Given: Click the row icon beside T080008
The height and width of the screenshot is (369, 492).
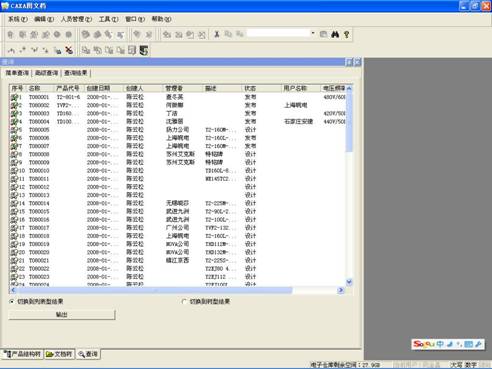Looking at the screenshot, I should [x=14, y=154].
